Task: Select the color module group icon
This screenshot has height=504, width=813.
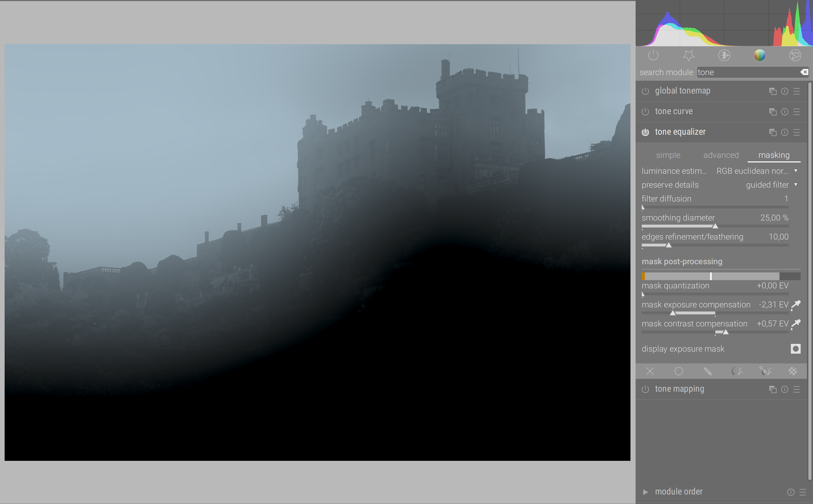Action: [759, 55]
